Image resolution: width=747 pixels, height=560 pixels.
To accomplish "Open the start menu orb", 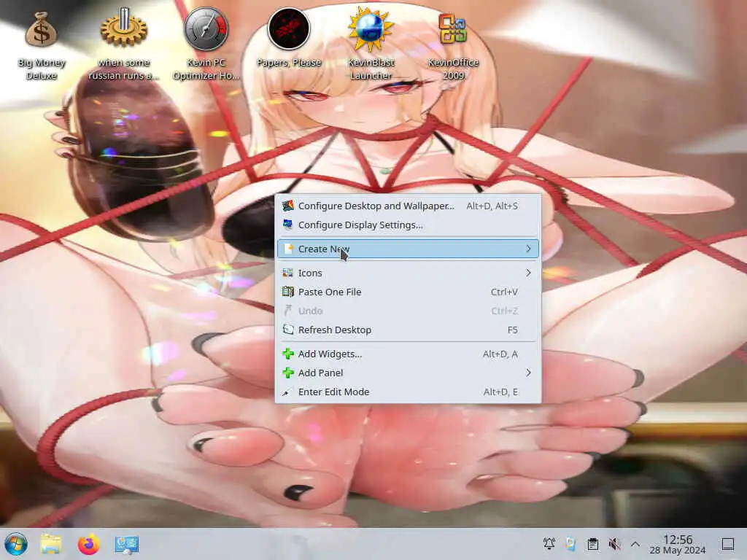I will point(16,544).
